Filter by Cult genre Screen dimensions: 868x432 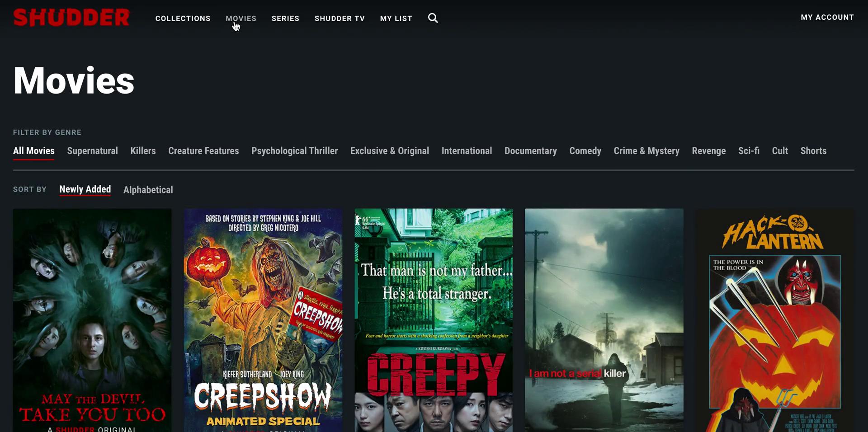780,151
